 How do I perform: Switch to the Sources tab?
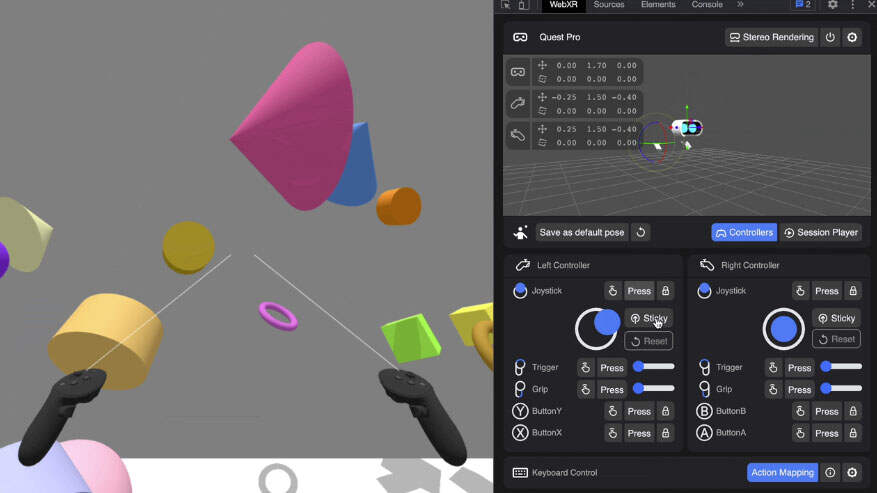pyautogui.click(x=608, y=5)
